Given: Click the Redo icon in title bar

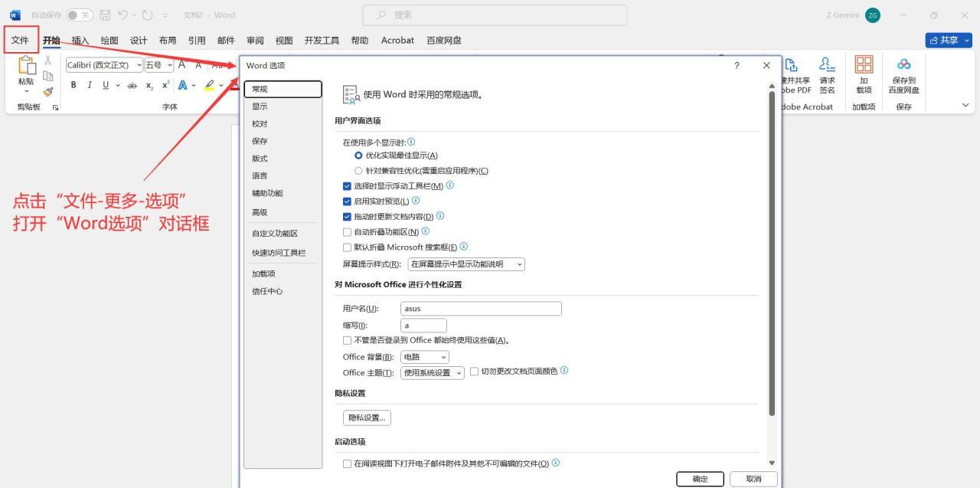Looking at the screenshot, I should [x=149, y=15].
